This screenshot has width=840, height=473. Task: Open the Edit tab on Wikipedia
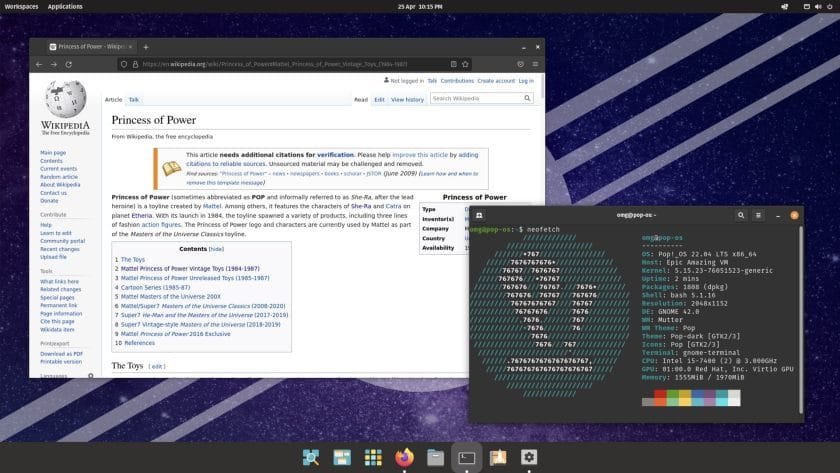tap(379, 100)
